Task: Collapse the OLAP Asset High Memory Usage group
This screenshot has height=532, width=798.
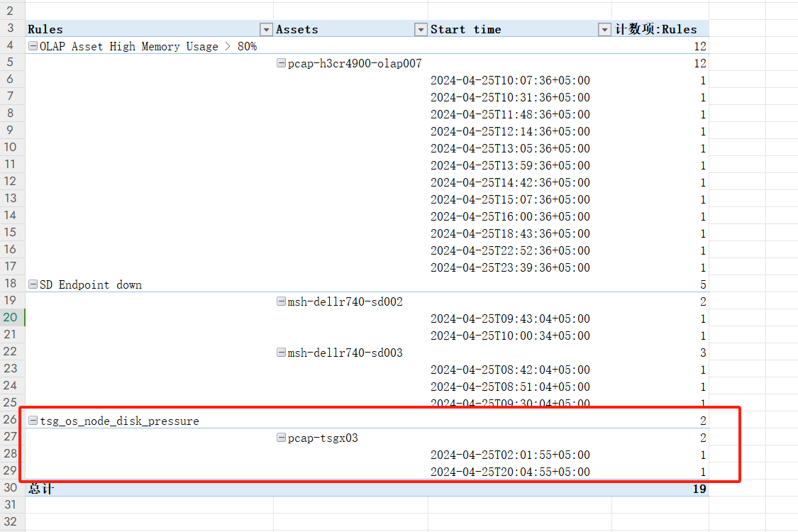Action: [33, 47]
